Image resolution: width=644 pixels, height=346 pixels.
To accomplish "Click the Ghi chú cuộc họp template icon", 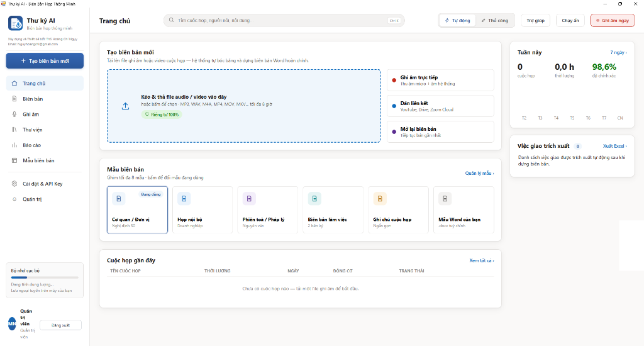I will pyautogui.click(x=379, y=198).
